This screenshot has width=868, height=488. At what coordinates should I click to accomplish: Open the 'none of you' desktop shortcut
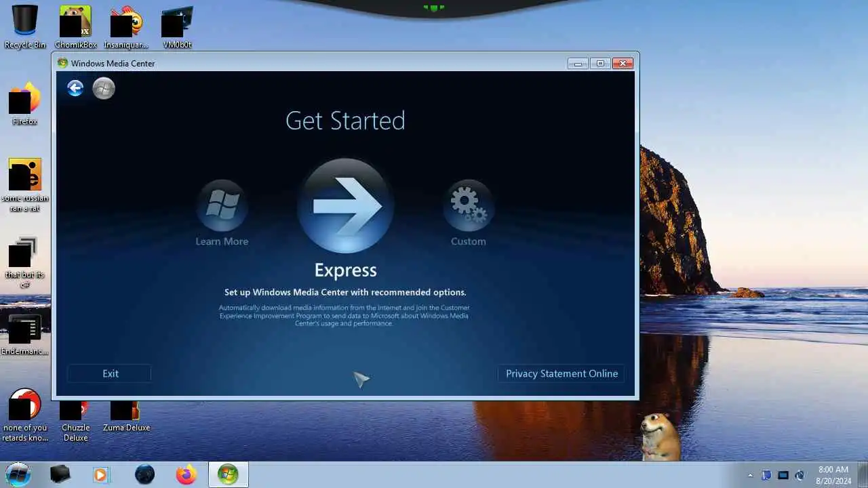(x=25, y=415)
